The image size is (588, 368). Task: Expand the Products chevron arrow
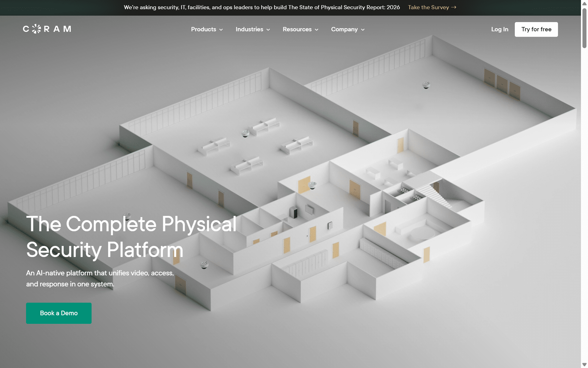point(221,30)
